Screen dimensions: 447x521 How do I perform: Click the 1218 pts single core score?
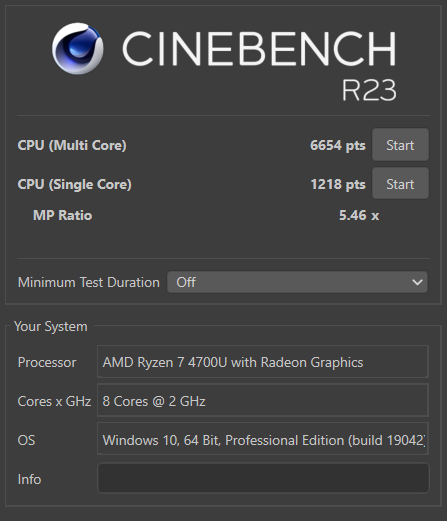click(x=338, y=184)
